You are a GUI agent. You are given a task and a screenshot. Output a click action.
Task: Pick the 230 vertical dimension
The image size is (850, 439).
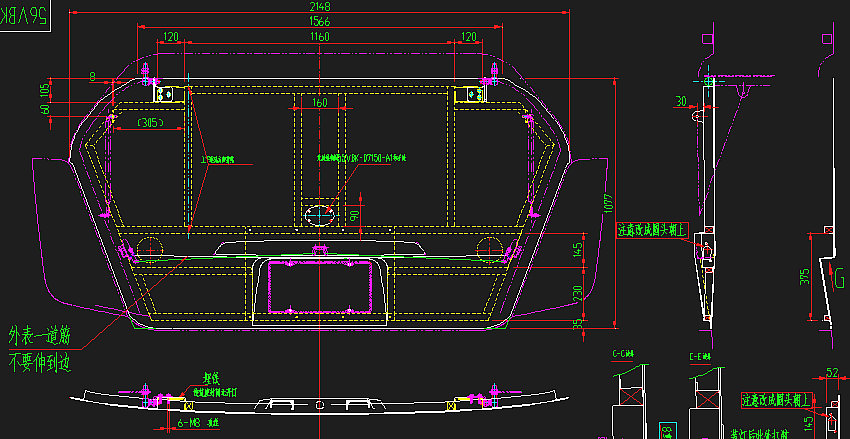(577, 291)
